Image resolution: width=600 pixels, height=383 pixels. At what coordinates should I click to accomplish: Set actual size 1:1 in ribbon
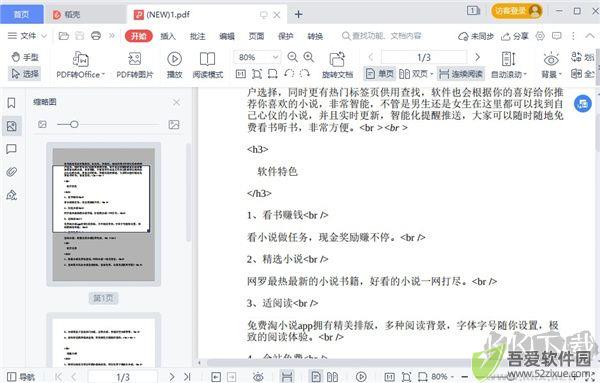tap(241, 73)
